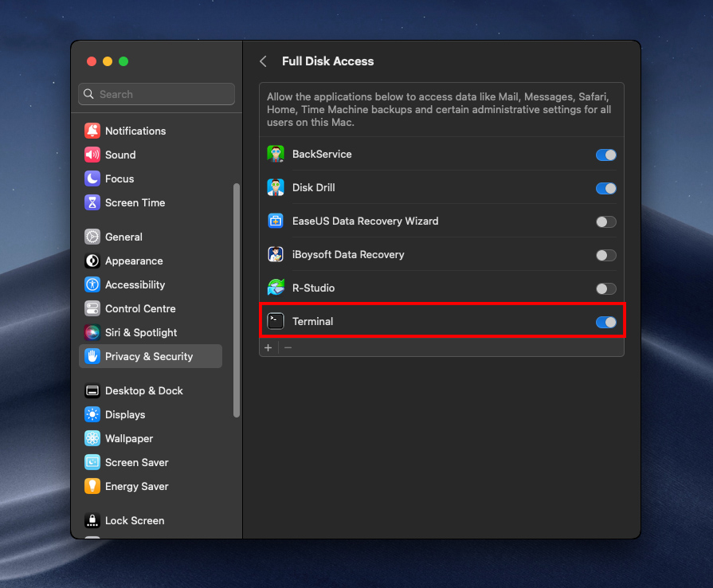Screen dimensions: 713x588
Task: Click the Terminal app icon
Action: coord(276,321)
